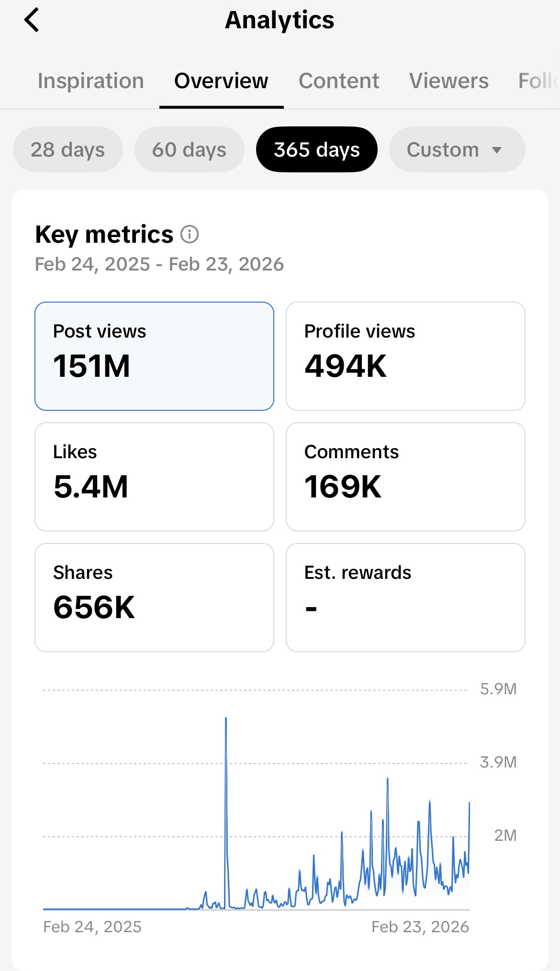The width and height of the screenshot is (560, 971).
Task: Switch to the Inspiration tab
Action: (91, 81)
